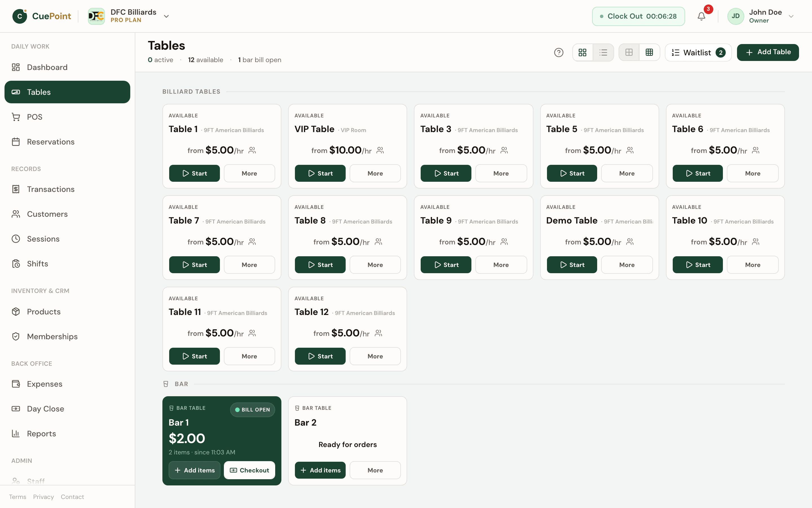The image size is (812, 508).
Task: Select the compact grid density option
Action: tap(649, 52)
